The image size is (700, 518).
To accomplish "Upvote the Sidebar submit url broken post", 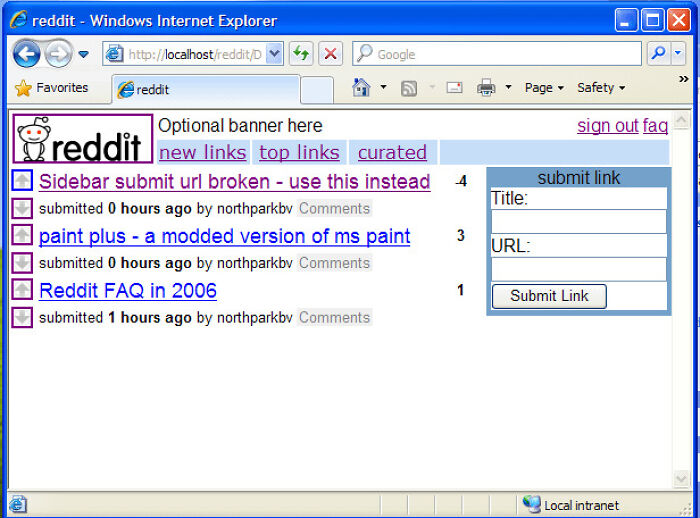I will (x=22, y=180).
